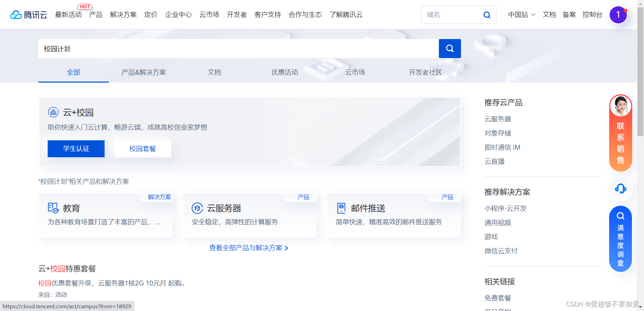
Task: Click 云服务器 under 推荐云产品
Action: (x=498, y=119)
